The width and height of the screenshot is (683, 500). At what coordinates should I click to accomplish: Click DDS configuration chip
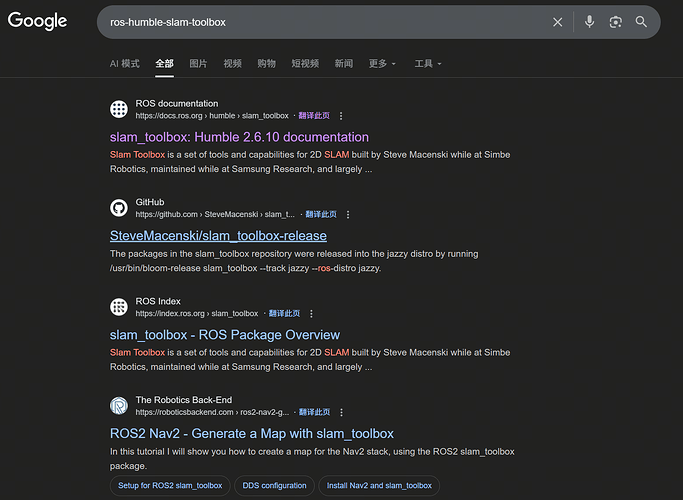(x=274, y=486)
